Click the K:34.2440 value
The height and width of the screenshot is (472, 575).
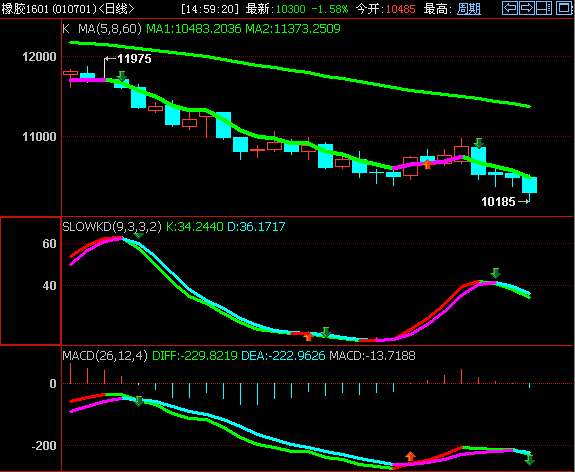[x=194, y=226]
